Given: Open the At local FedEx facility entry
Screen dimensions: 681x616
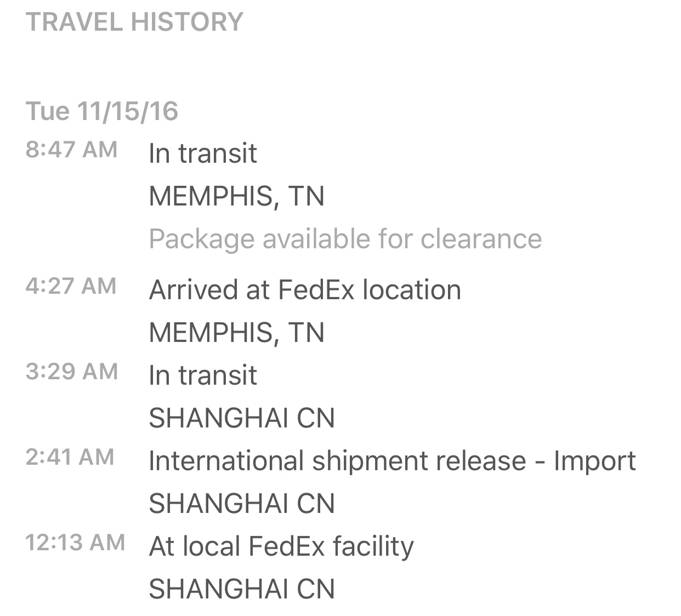Looking at the screenshot, I should click(281, 546).
